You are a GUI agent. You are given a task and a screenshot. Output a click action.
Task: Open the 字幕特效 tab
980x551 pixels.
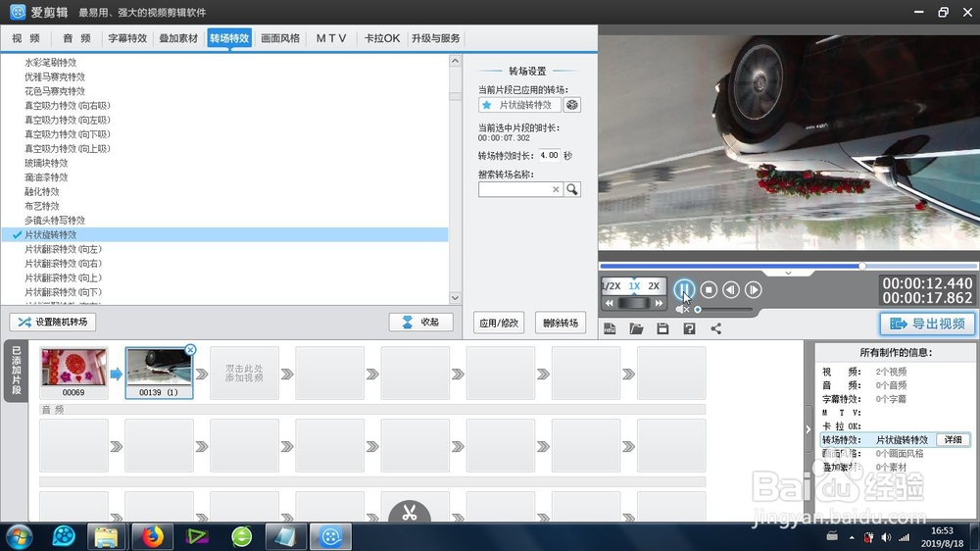(127, 38)
